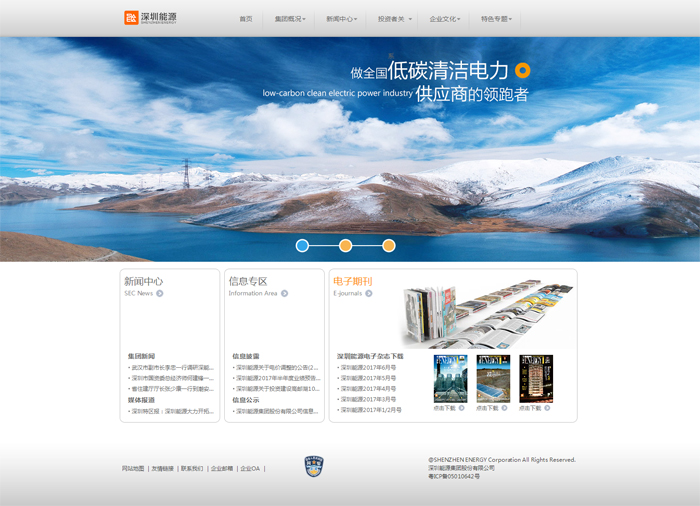Open the 网站地图 footer link
The height and width of the screenshot is (506, 700).
pyautogui.click(x=133, y=468)
